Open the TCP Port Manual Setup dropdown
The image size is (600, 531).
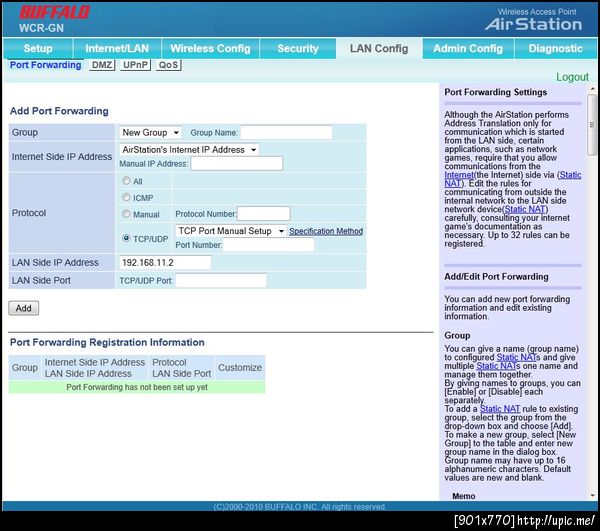[x=231, y=231]
